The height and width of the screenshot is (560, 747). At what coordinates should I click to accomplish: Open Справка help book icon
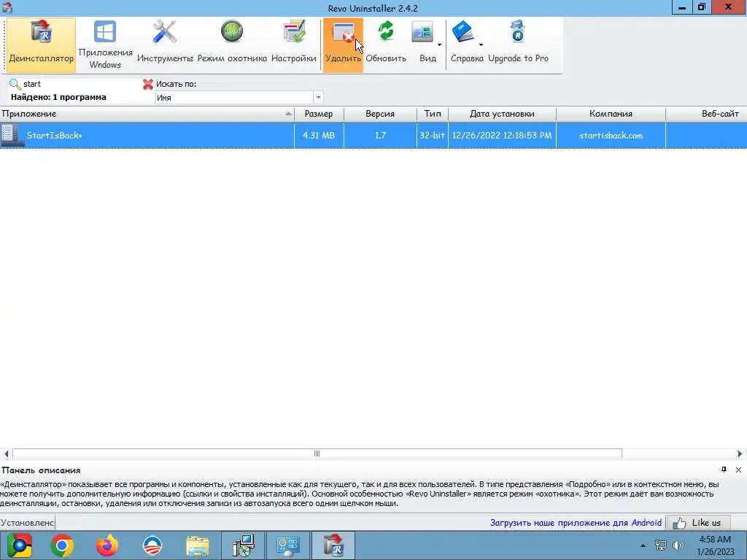tap(462, 32)
